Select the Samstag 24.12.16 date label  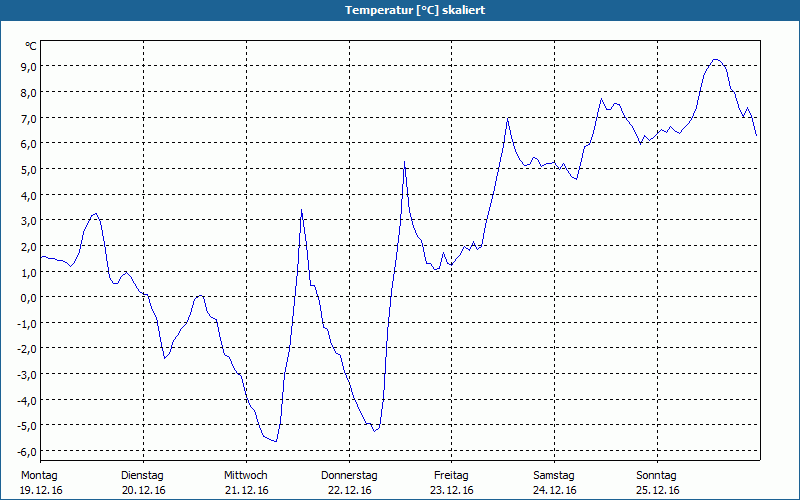(x=554, y=483)
